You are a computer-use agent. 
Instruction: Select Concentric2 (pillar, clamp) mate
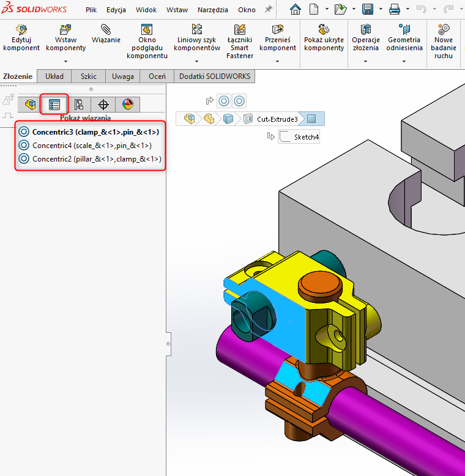pos(90,158)
